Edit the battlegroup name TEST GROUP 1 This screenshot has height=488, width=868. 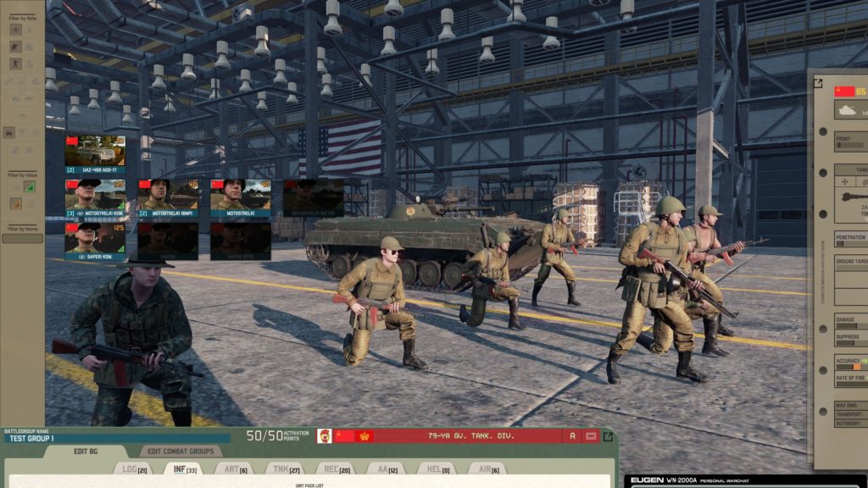coord(116,438)
